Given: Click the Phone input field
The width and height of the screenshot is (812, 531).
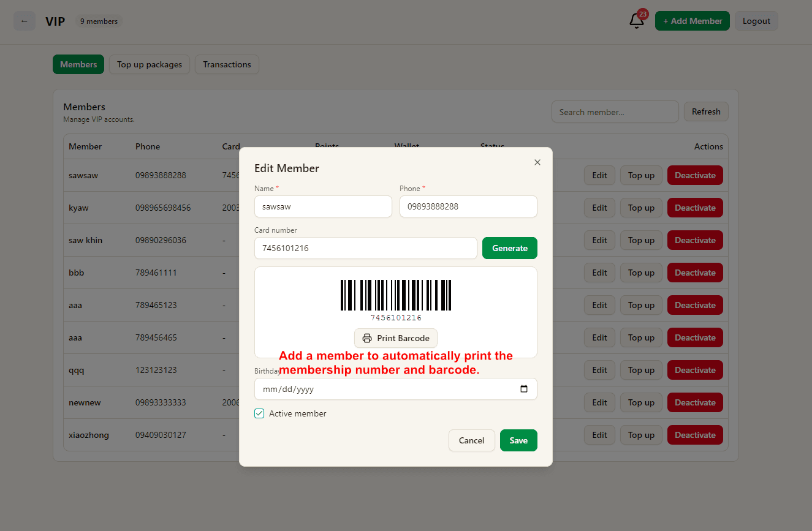Looking at the screenshot, I should click(468, 206).
